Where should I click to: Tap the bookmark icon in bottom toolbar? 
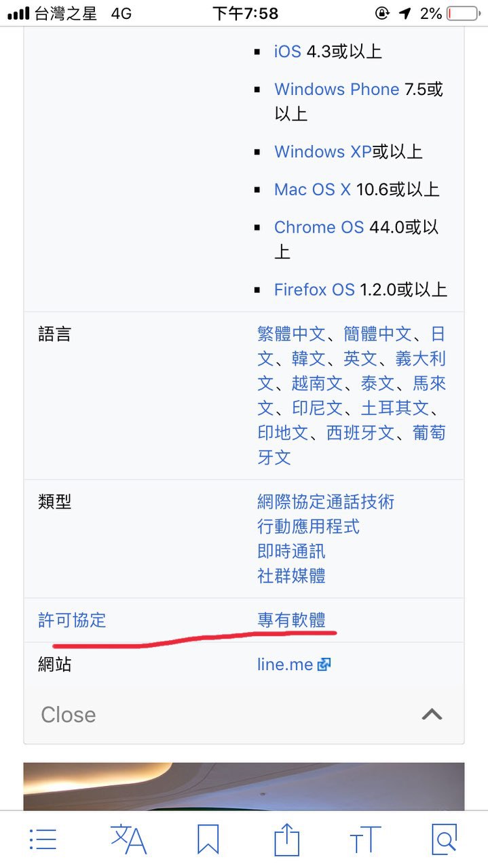click(208, 840)
